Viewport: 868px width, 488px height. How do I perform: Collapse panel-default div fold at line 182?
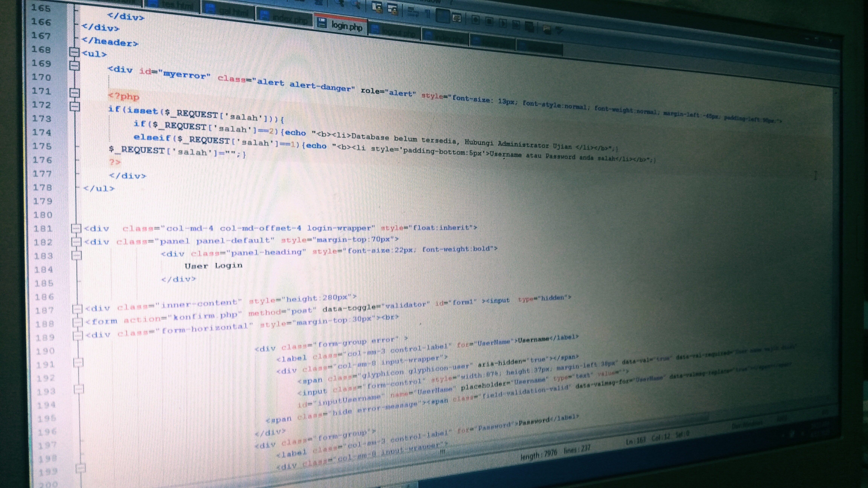click(x=76, y=242)
